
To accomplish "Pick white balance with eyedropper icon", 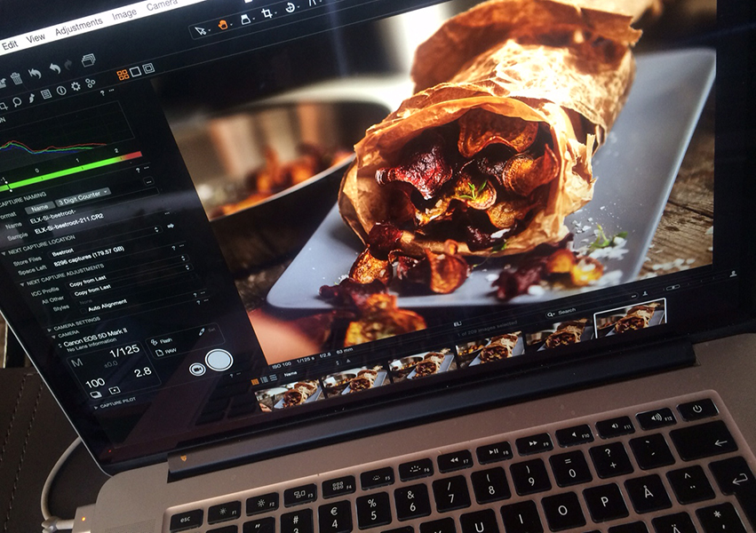I will 202,332.
